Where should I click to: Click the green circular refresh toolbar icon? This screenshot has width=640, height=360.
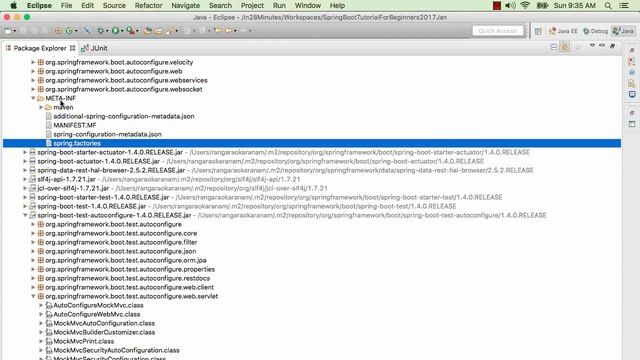click(69, 31)
